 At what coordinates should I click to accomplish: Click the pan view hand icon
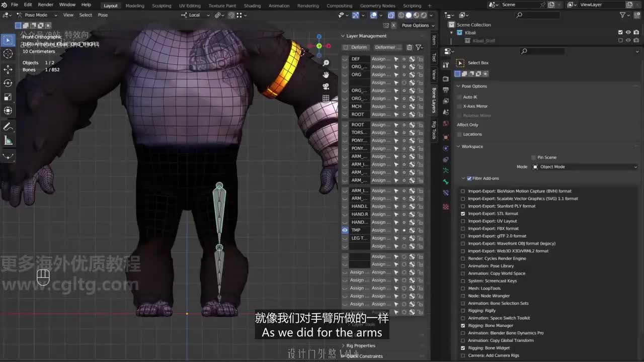tap(326, 74)
